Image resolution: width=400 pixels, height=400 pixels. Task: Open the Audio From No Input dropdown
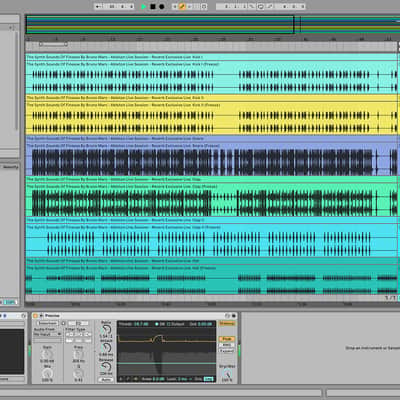[48, 334]
